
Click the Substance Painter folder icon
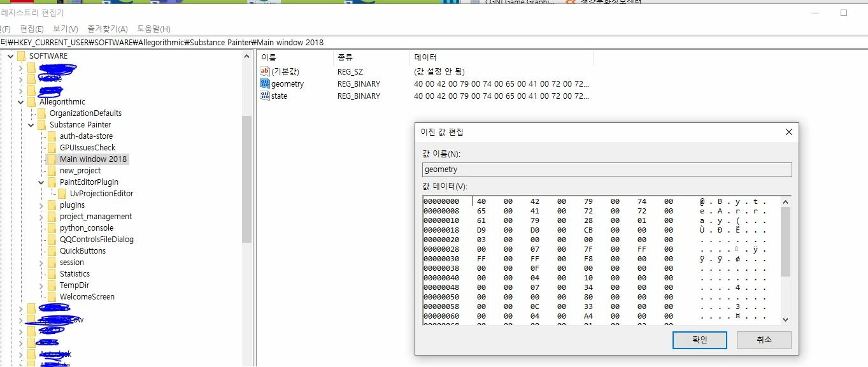pyautogui.click(x=42, y=125)
